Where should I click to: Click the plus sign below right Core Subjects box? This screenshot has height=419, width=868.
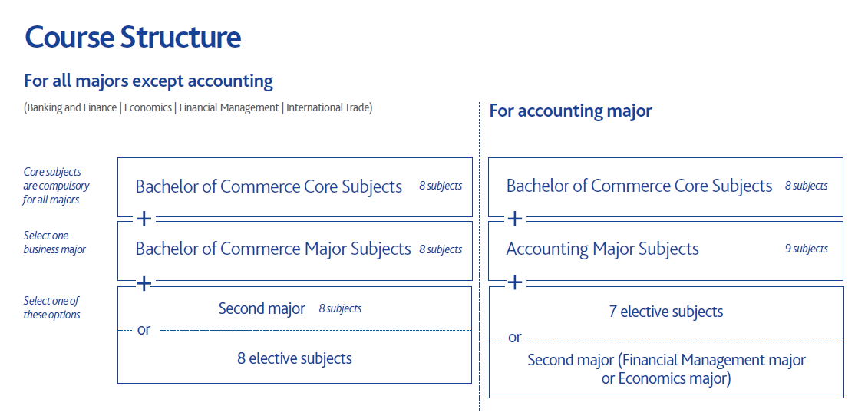click(515, 219)
